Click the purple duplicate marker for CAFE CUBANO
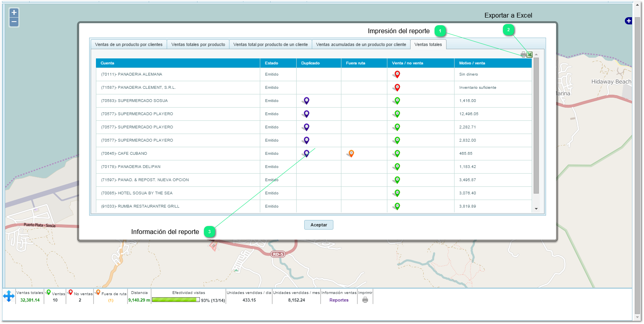 [x=306, y=154]
